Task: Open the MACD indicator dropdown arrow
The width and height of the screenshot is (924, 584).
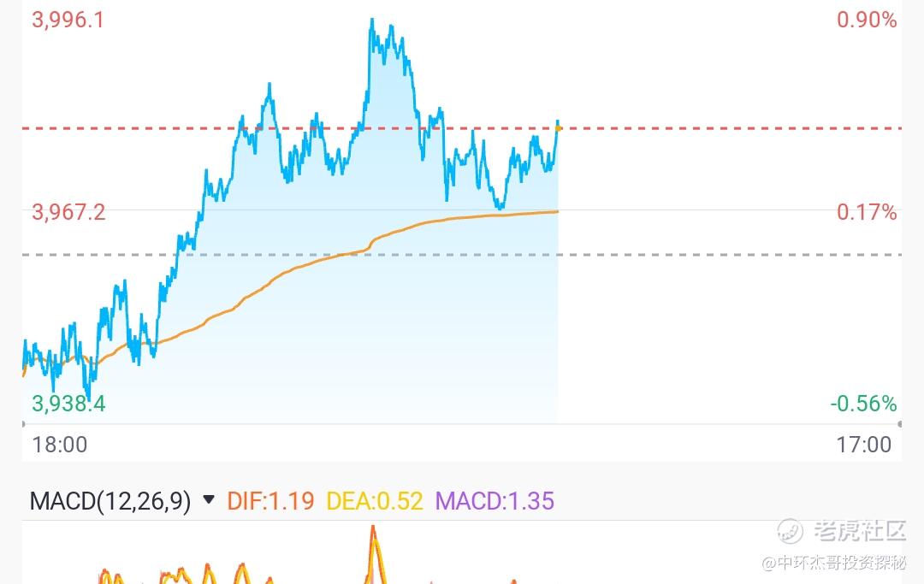Action: [x=209, y=500]
